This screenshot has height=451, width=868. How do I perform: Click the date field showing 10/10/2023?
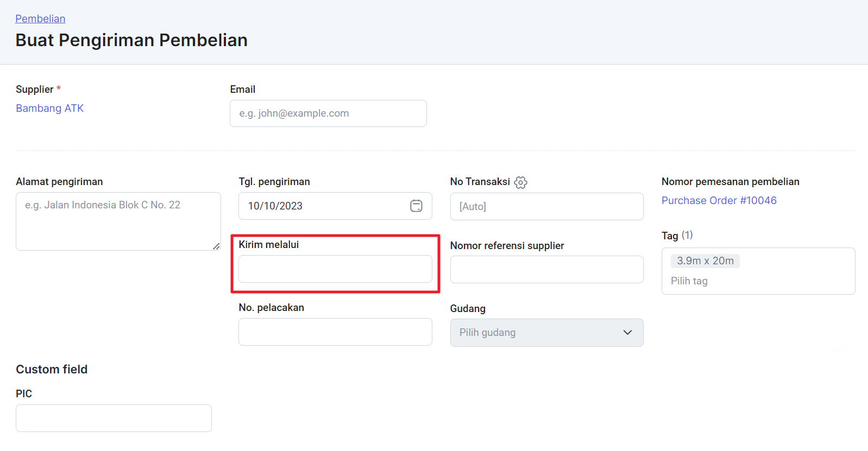click(x=320, y=206)
